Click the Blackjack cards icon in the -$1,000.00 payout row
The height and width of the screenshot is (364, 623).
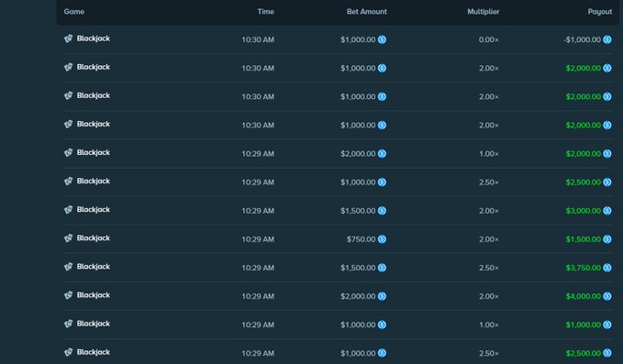pos(68,39)
